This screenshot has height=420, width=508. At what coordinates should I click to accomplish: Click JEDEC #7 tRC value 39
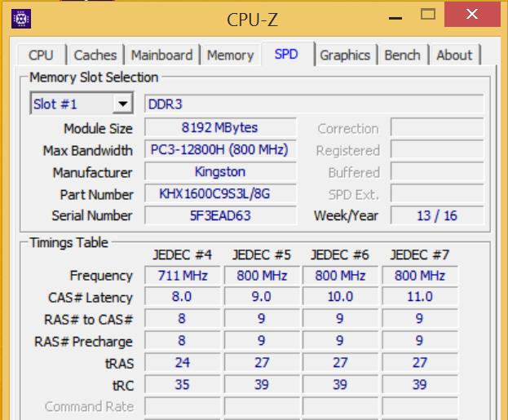[x=420, y=384]
